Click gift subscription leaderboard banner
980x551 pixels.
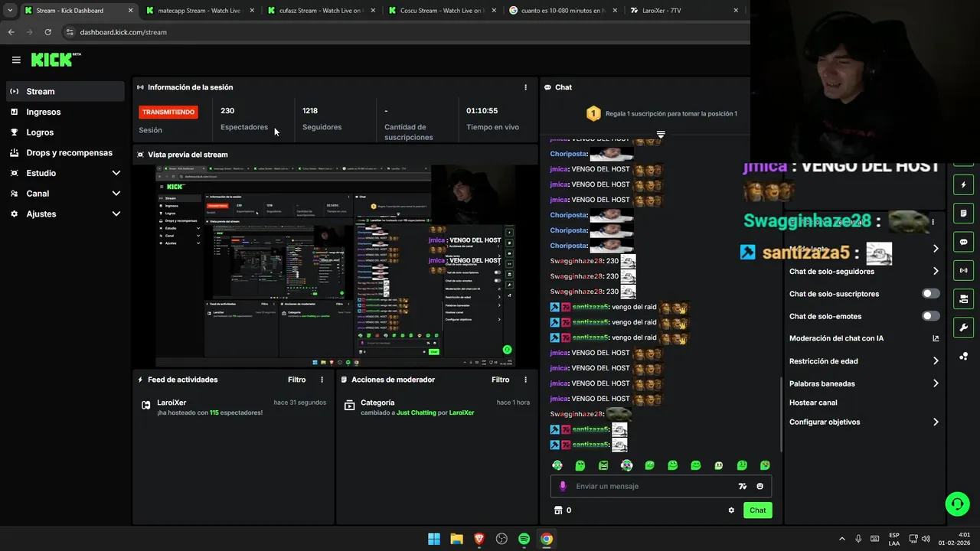[x=661, y=113]
